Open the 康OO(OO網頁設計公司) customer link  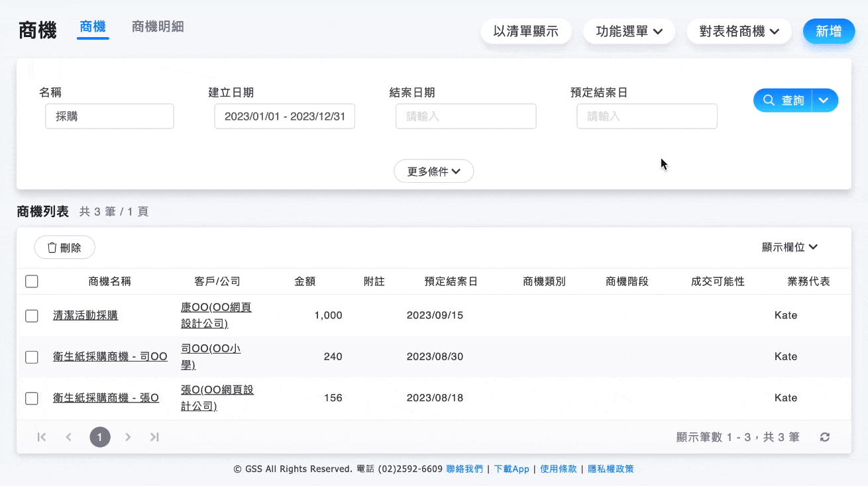coord(216,315)
